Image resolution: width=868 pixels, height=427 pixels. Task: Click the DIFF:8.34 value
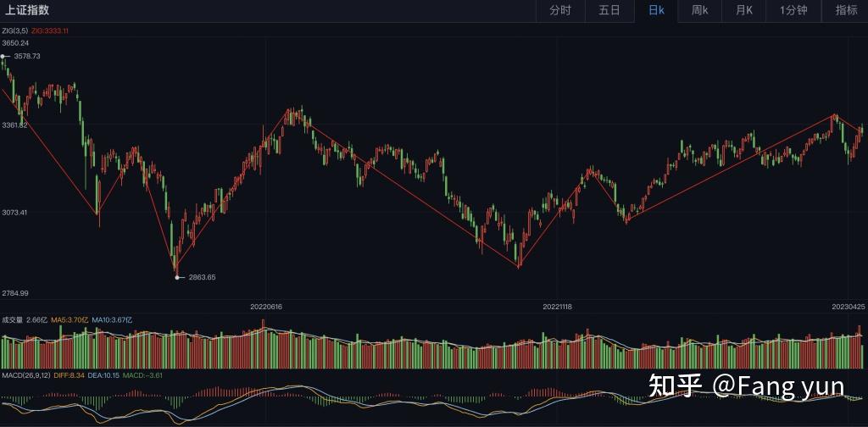(70, 375)
